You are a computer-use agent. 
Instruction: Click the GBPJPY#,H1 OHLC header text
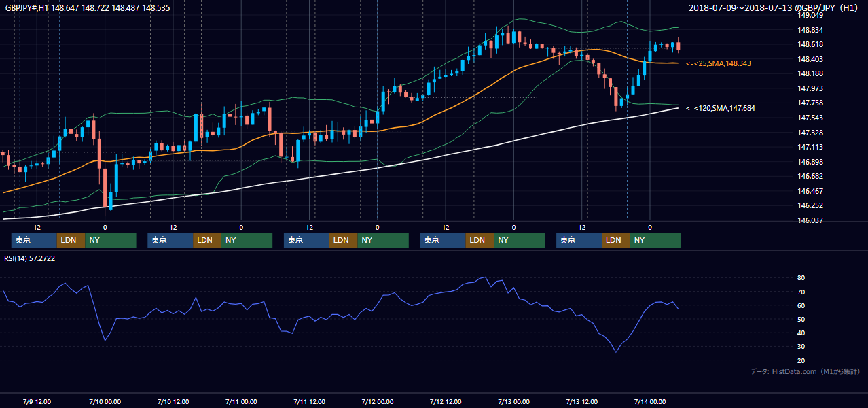click(x=88, y=8)
